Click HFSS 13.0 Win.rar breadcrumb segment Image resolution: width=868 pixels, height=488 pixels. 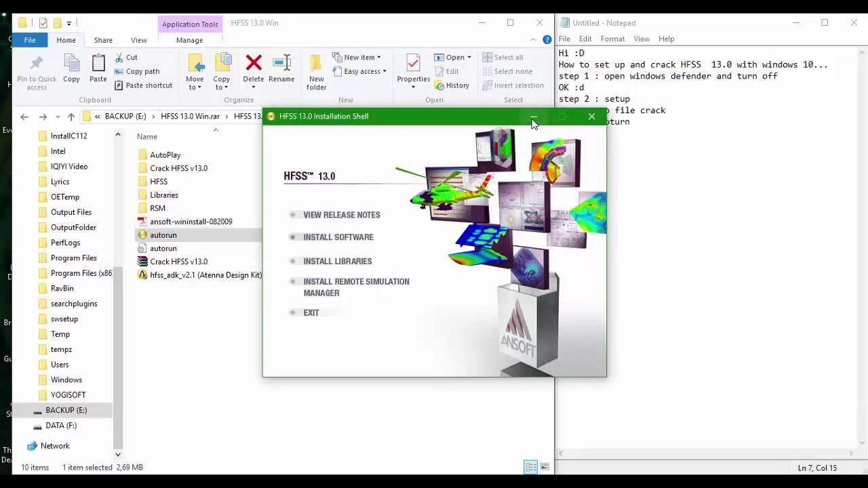pyautogui.click(x=190, y=117)
